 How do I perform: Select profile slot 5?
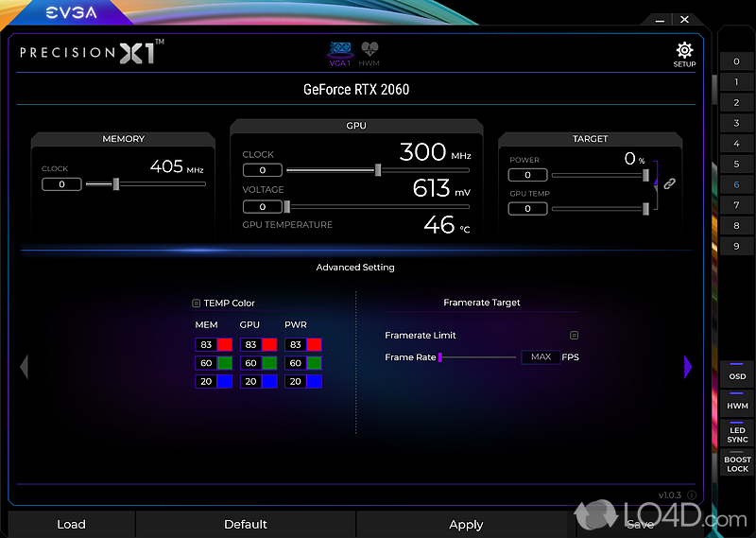pos(736,165)
